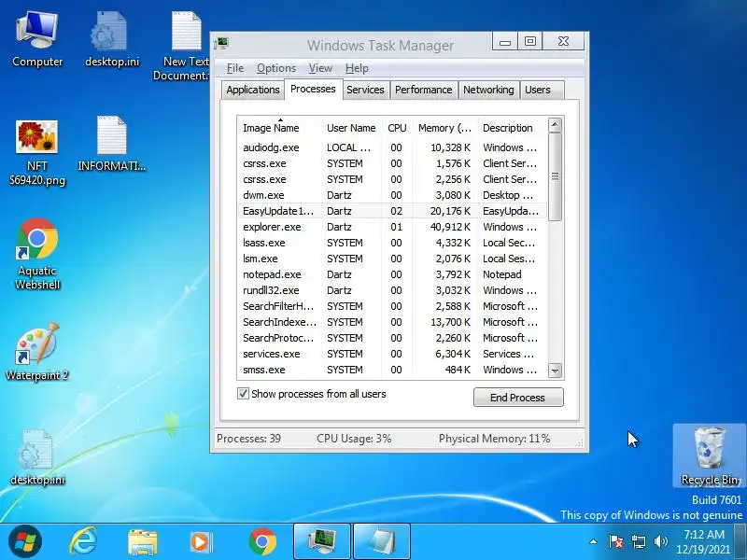Switch to the Notepad taskbar button
This screenshot has width=747, height=560.
382,541
